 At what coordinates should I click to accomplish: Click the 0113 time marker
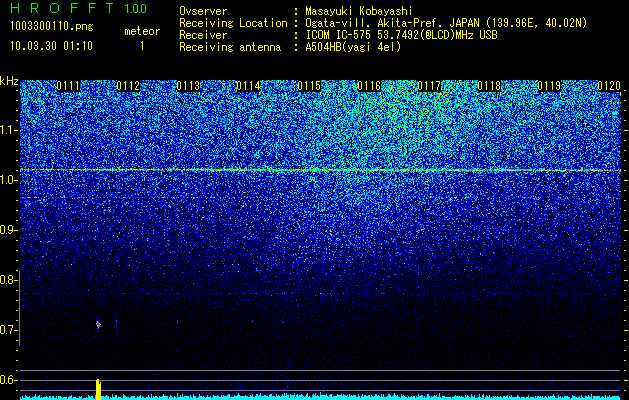[x=188, y=86]
